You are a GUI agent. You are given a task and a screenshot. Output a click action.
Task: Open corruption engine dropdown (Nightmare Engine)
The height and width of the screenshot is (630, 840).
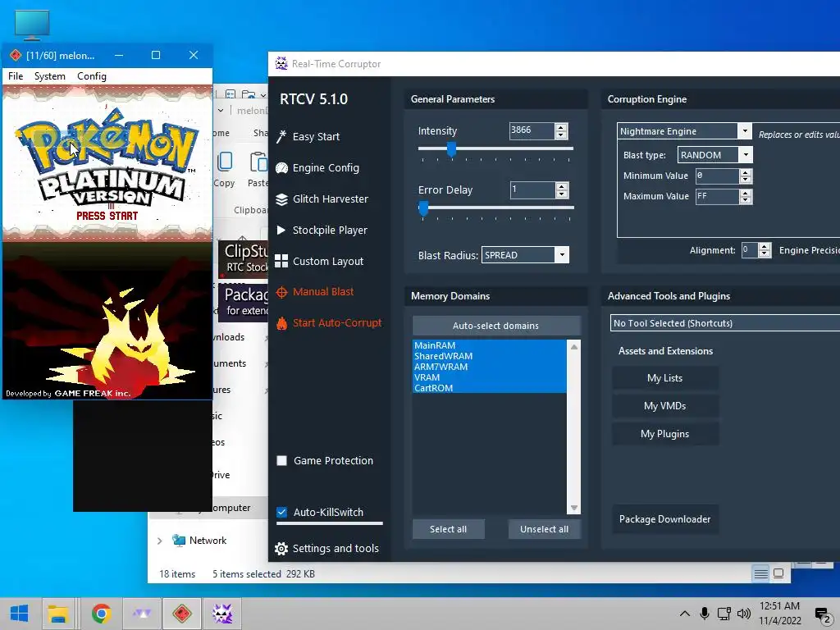point(745,130)
